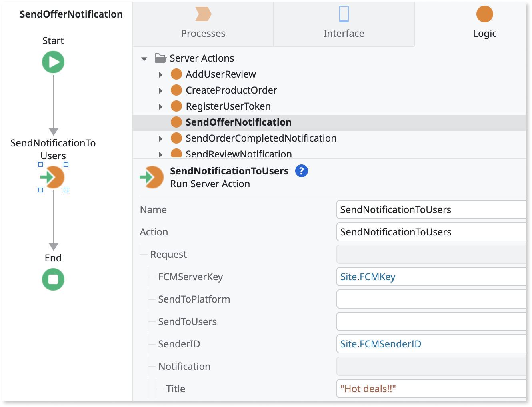532x407 pixels.
Task: Click the SendOrderCompletedNotification action icon
Action: 176,138
